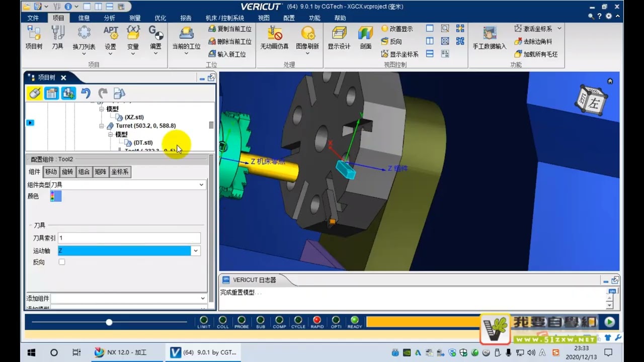Click 删除当前工位 button

coord(230,42)
